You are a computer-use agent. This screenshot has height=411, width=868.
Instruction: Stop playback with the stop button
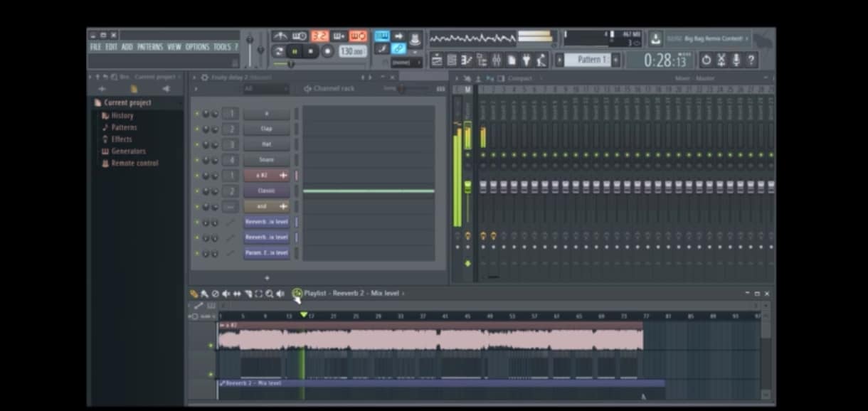[311, 51]
